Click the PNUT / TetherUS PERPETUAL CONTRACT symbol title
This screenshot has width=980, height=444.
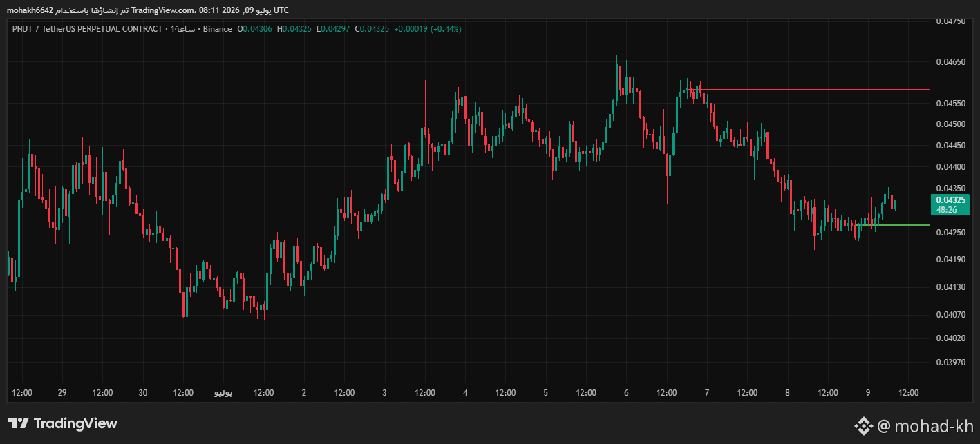(87, 29)
